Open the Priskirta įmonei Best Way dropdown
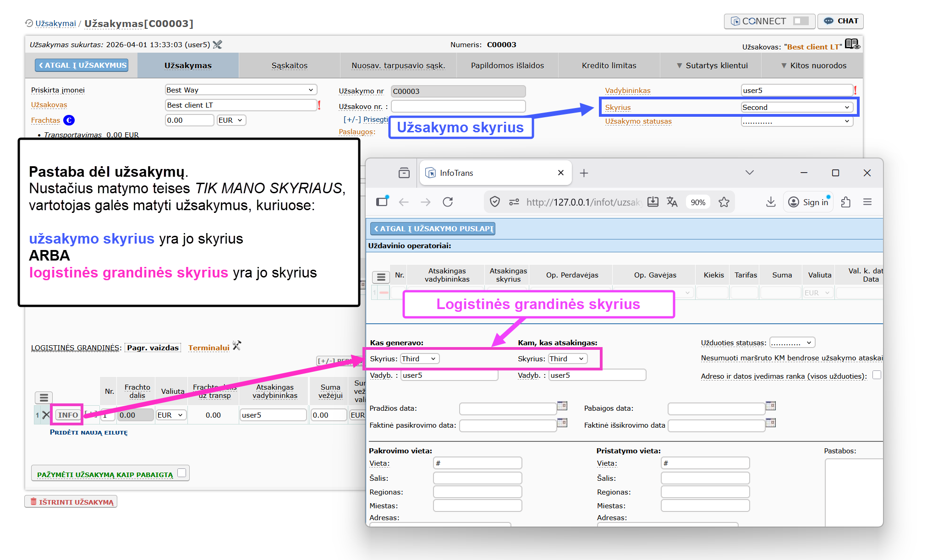This screenshot has width=938, height=560. coord(241,90)
